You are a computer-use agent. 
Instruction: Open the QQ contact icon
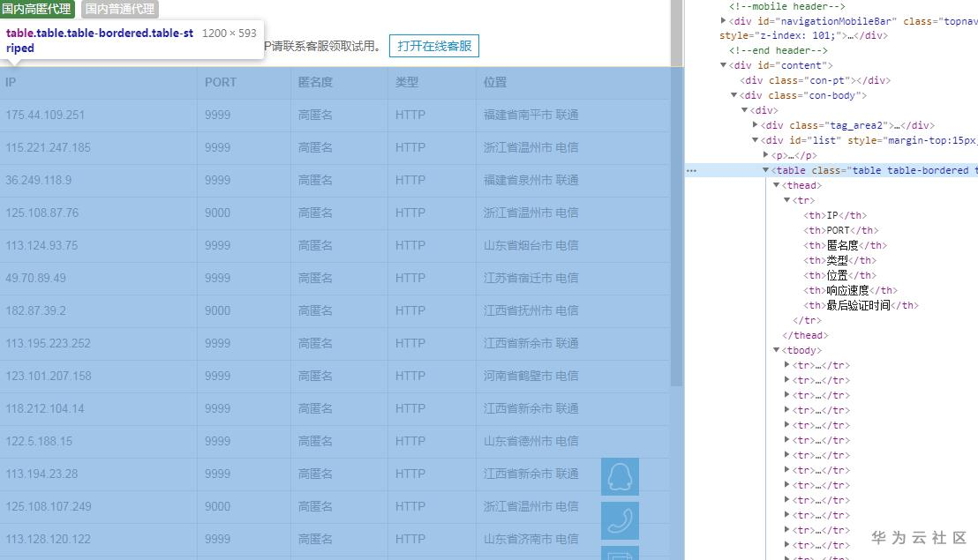[620, 475]
